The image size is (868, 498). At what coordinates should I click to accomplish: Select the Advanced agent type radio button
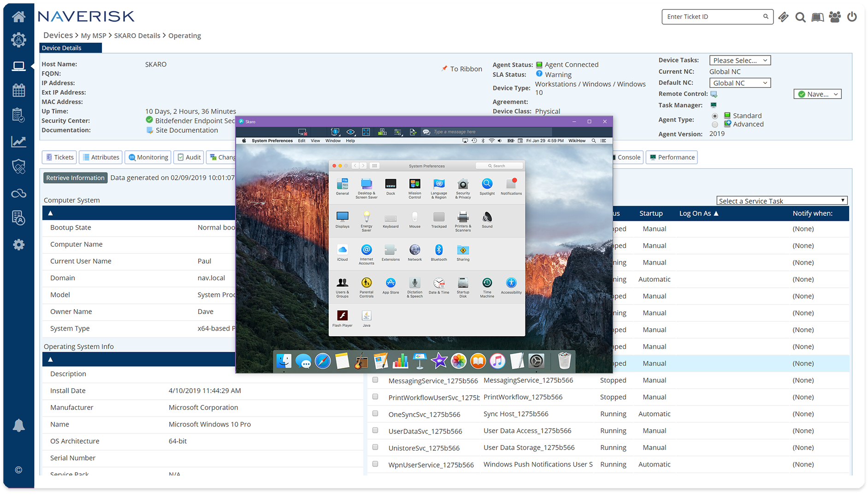pyautogui.click(x=714, y=125)
